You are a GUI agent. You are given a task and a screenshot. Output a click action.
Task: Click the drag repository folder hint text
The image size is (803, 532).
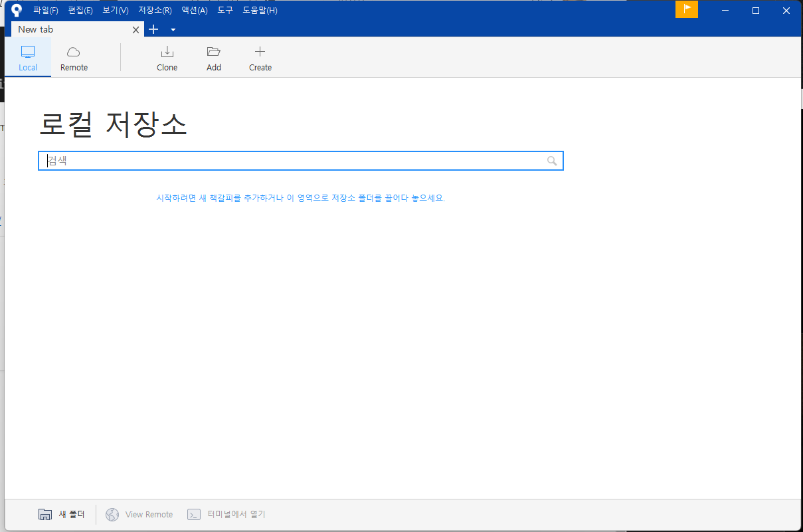click(x=300, y=198)
